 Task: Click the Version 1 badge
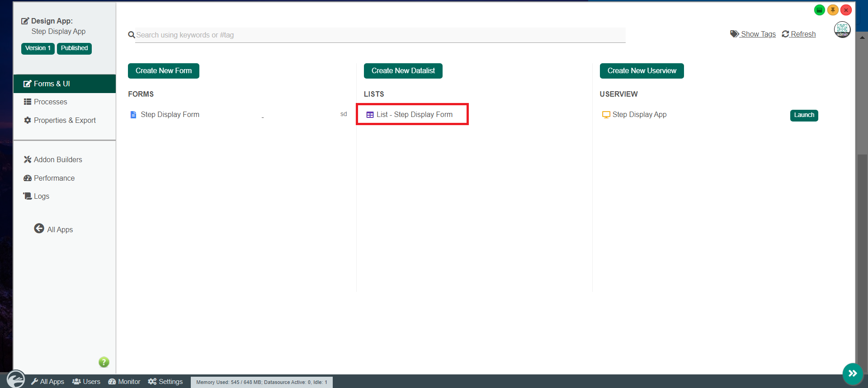[38, 48]
